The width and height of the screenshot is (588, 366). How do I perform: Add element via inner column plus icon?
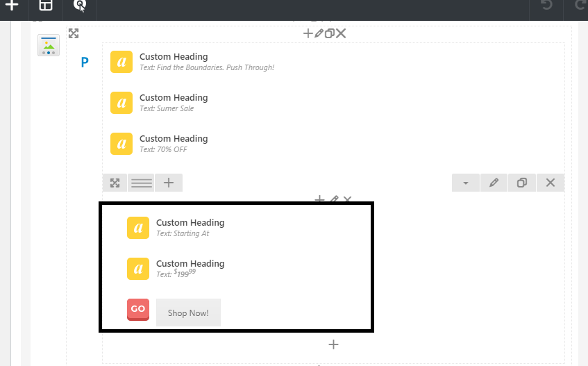319,199
